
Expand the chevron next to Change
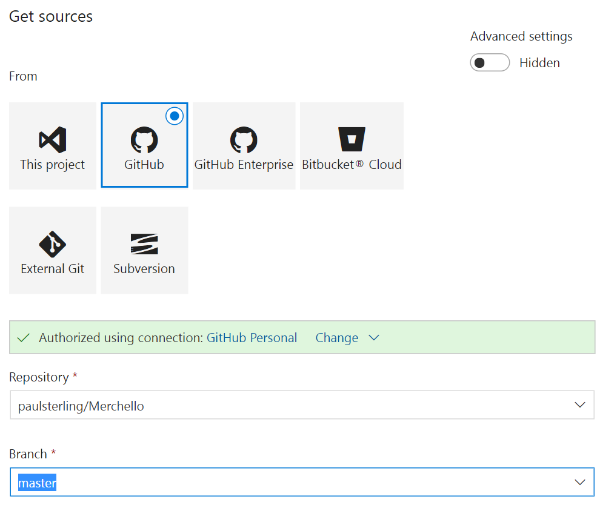(x=374, y=337)
